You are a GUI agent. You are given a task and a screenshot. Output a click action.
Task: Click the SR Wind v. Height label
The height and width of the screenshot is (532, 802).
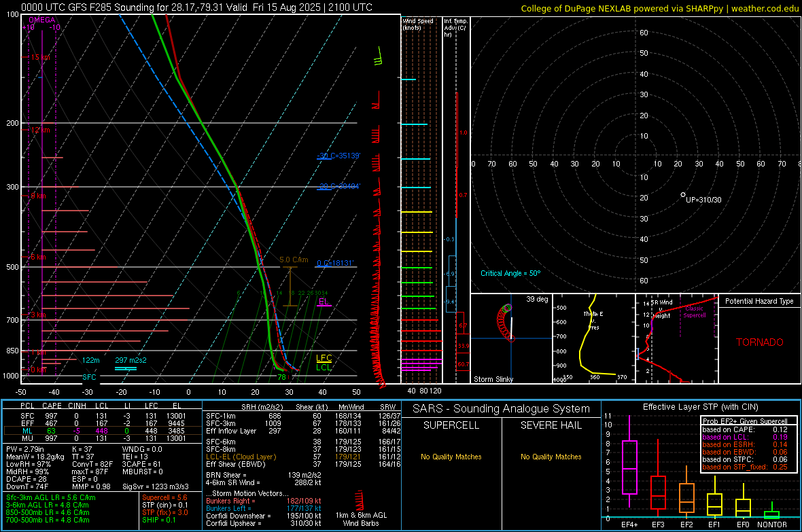point(662,309)
